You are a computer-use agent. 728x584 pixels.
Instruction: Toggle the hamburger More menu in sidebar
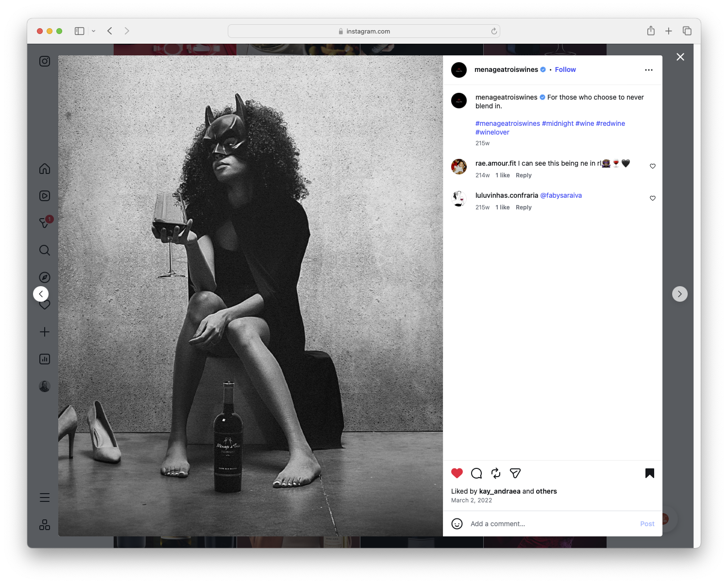coord(44,497)
